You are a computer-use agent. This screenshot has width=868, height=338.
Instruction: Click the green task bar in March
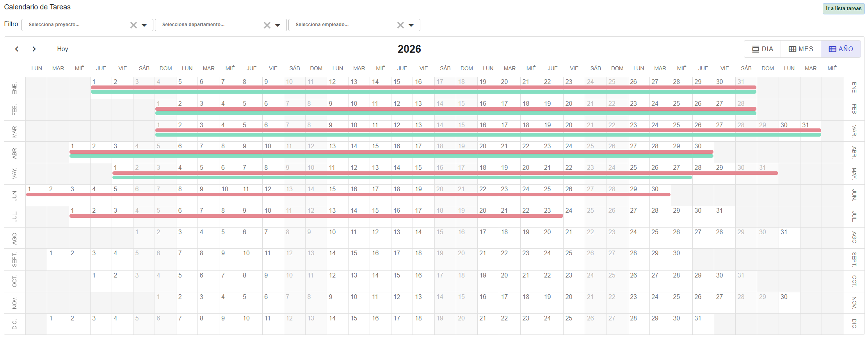coord(488,135)
